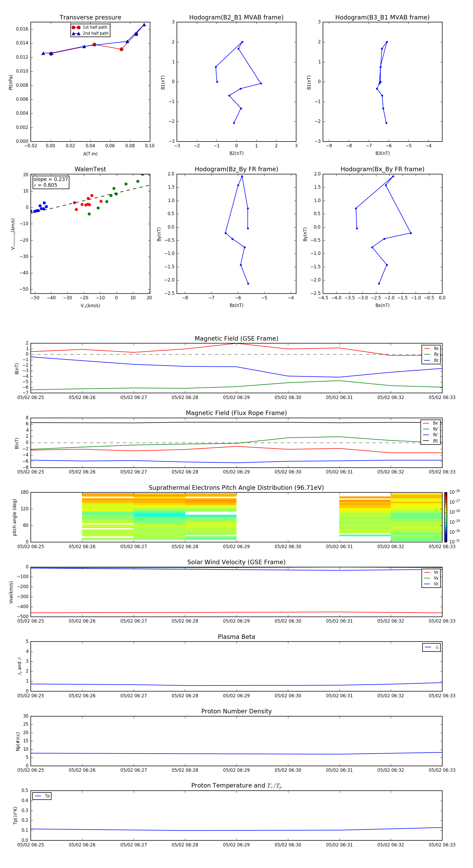Select the "r = 0.805" annotation
The image size is (473, 868).
[45, 185]
